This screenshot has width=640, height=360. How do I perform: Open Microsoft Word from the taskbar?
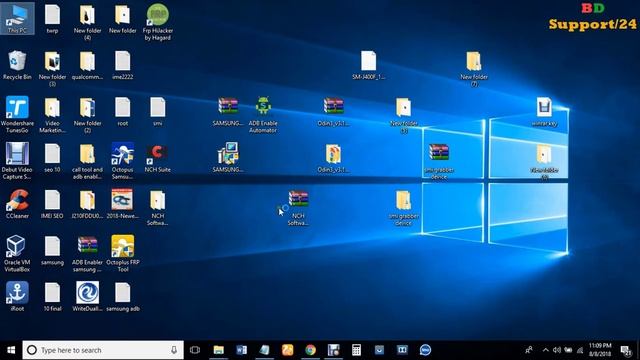coord(241,350)
